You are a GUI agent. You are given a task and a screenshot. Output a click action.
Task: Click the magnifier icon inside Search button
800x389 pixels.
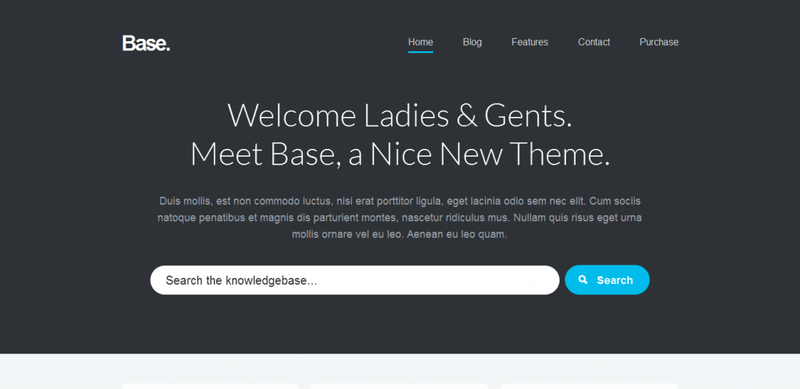tap(583, 280)
